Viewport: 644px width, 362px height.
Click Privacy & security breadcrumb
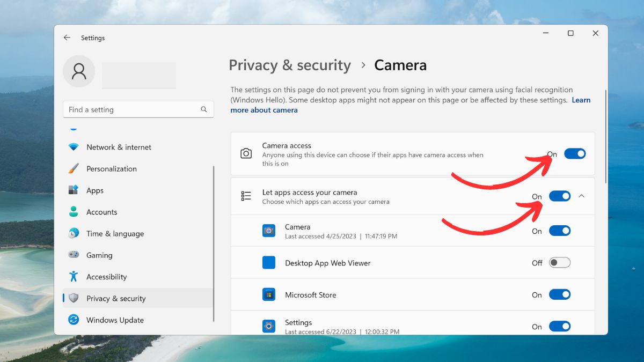tap(290, 65)
